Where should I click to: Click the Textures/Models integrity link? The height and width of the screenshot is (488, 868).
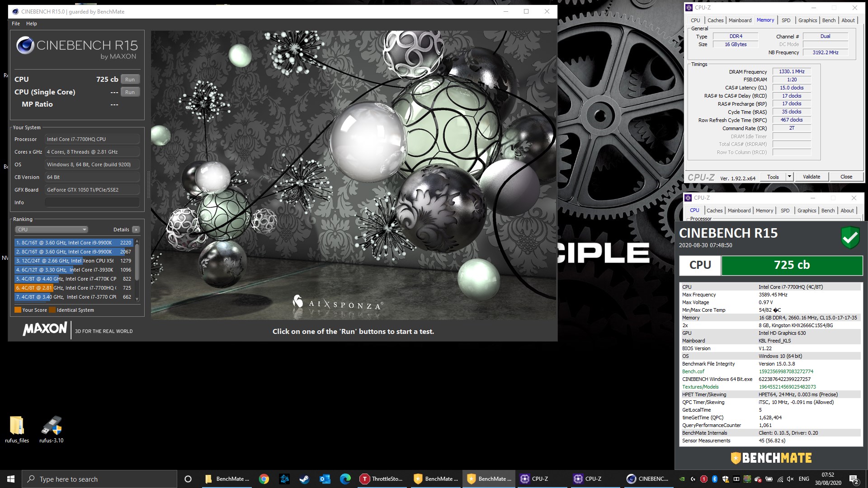pyautogui.click(x=700, y=387)
